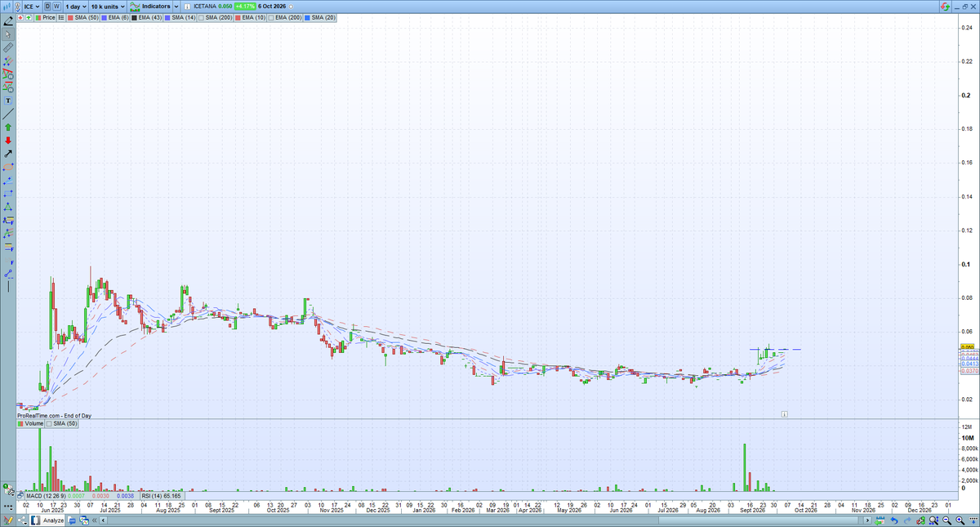Select the ellipse drawing tool
The height and width of the screenshot is (527, 980).
[x=8, y=167]
